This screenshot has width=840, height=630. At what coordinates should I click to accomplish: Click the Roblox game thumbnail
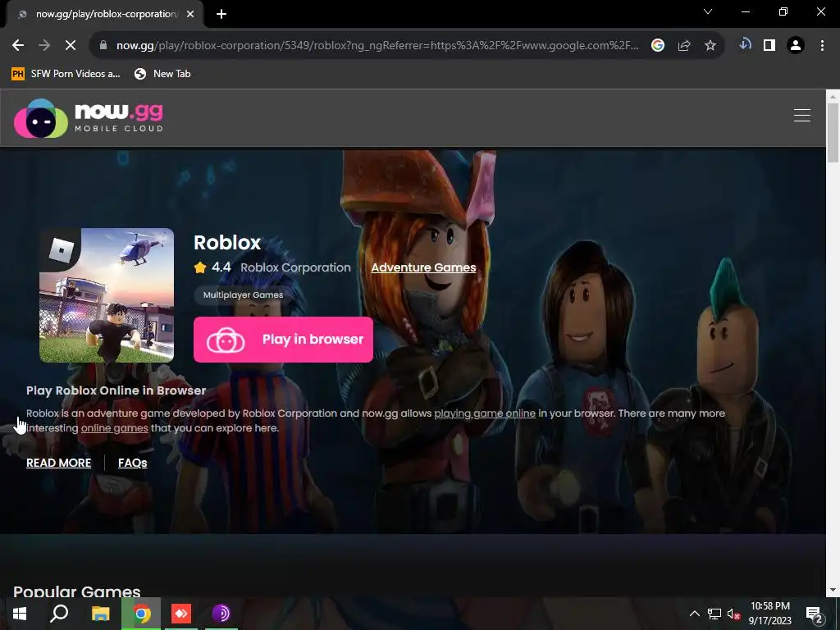pos(107,295)
